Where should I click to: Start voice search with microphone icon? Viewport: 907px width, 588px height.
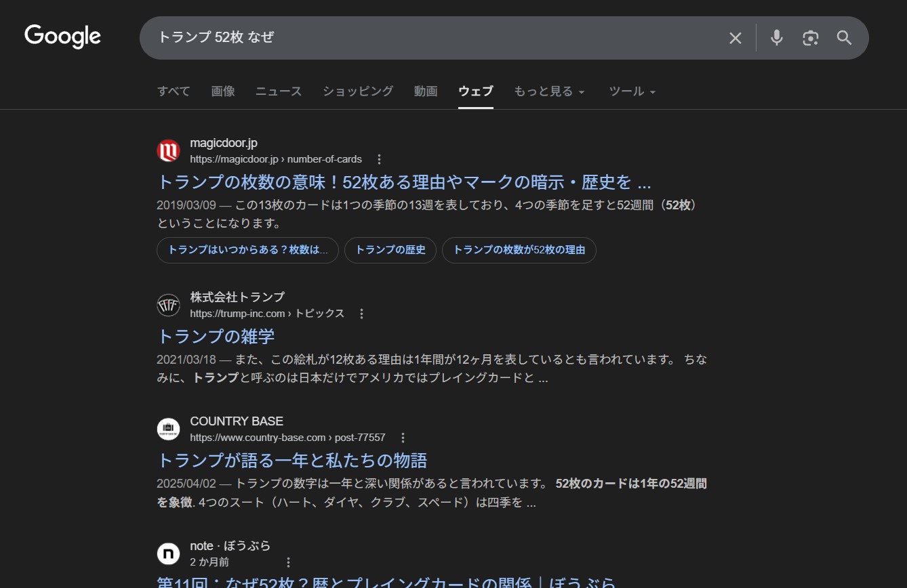(x=777, y=38)
